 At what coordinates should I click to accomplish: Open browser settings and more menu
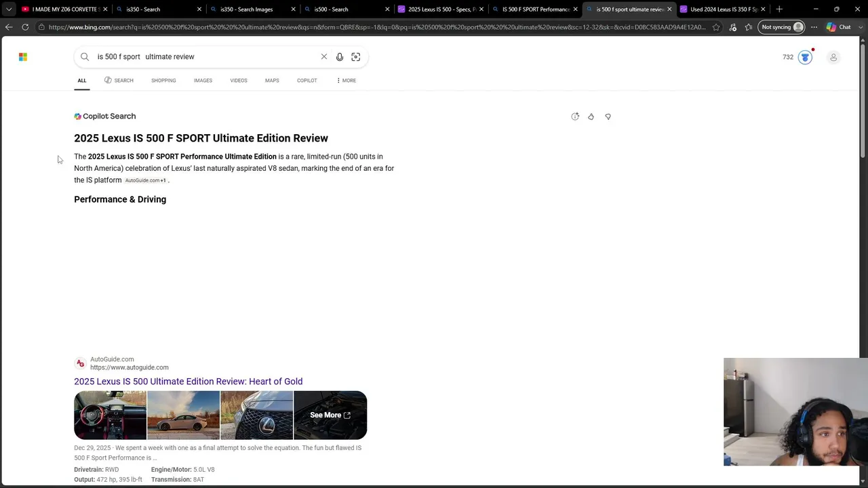click(x=814, y=27)
